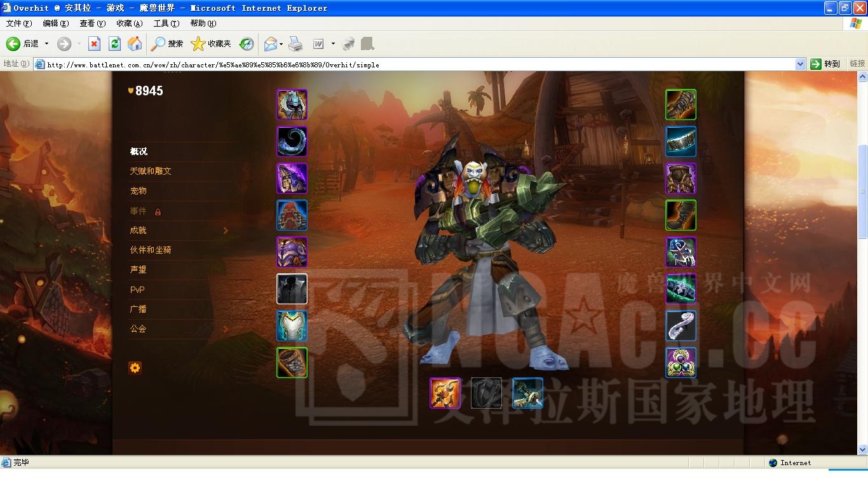Open the purple-bordered leggings item
The image size is (868, 488).
pos(681,178)
